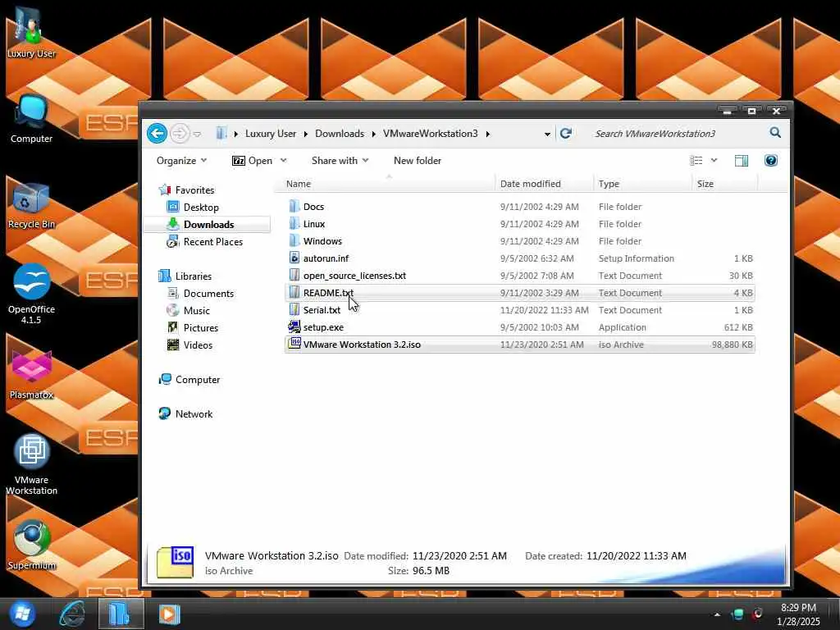Image resolution: width=840 pixels, height=630 pixels.
Task: Click Windows Explorer taskbar button
Action: pos(121,614)
